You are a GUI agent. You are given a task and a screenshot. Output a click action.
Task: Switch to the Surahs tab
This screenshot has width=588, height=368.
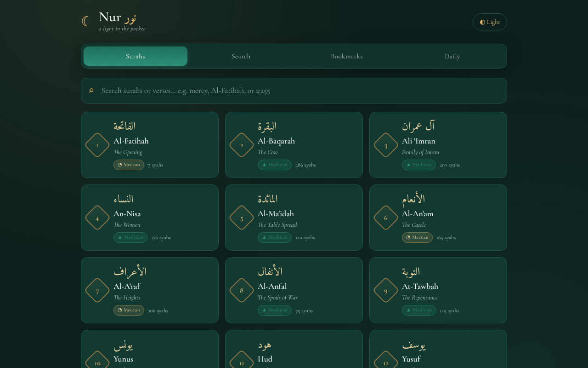(136, 56)
